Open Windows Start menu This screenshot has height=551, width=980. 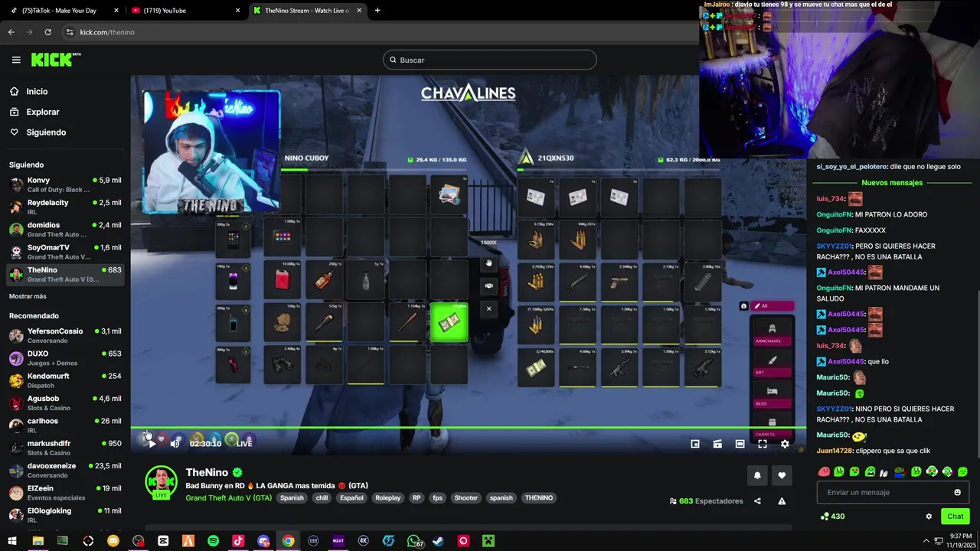tap(12, 541)
